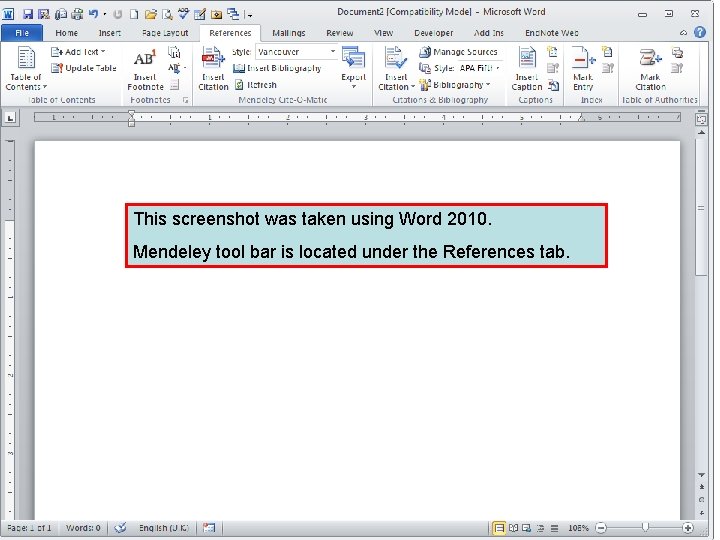Click the Cross-reference icon in Captions group

pos(553,85)
